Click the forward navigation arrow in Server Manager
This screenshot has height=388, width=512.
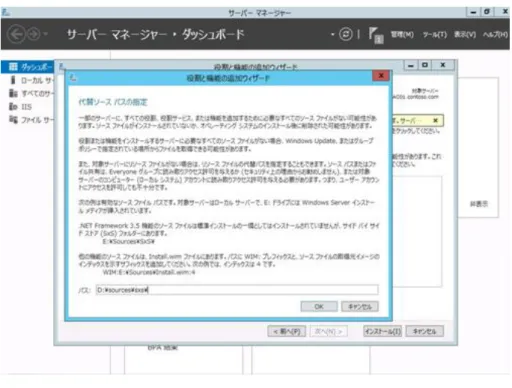tap(33, 34)
